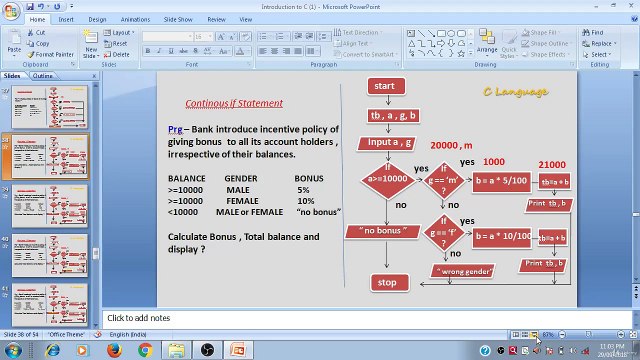Toggle Italic formatting
This screenshot has height=360, width=640.
[x=159, y=51]
